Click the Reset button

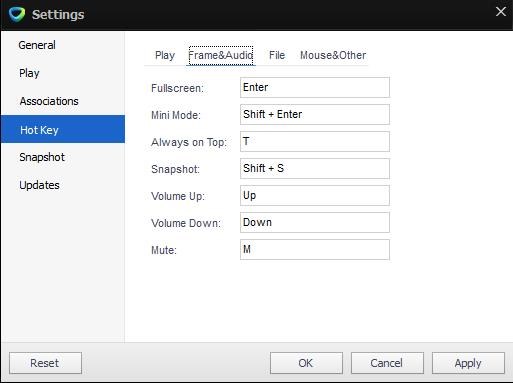tap(45, 363)
